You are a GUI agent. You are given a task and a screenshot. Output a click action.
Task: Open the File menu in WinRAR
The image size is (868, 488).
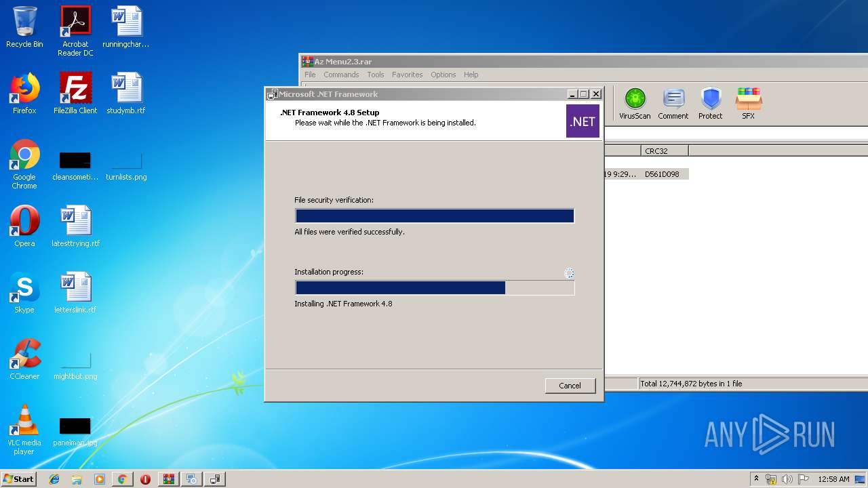click(310, 75)
